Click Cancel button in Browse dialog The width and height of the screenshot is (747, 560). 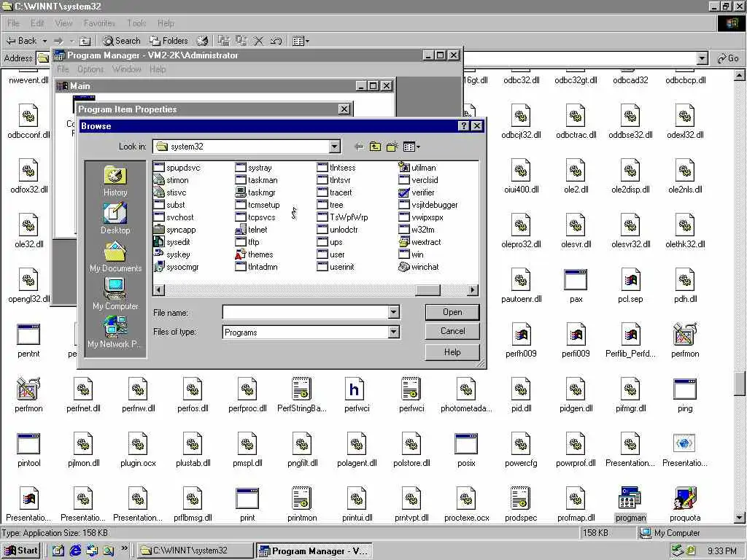pos(452,332)
